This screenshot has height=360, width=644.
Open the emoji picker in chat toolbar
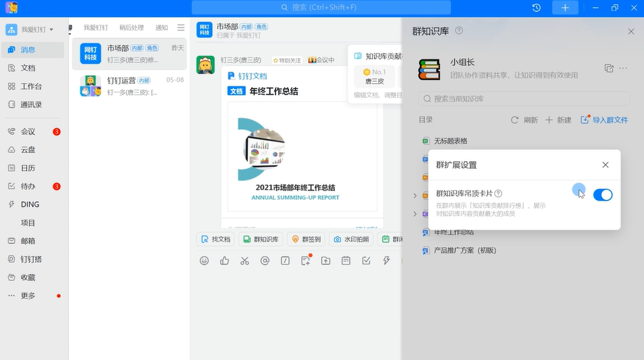(205, 261)
